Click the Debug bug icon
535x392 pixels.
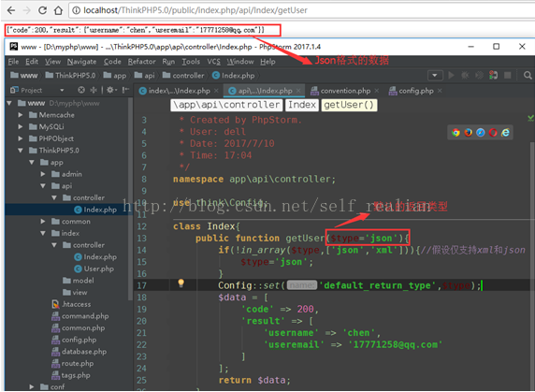pos(465,75)
